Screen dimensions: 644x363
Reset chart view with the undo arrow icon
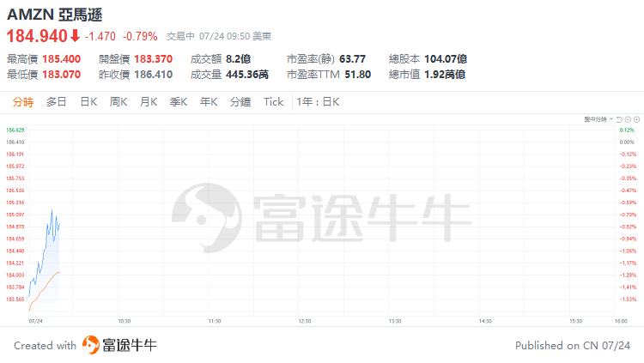click(x=619, y=119)
